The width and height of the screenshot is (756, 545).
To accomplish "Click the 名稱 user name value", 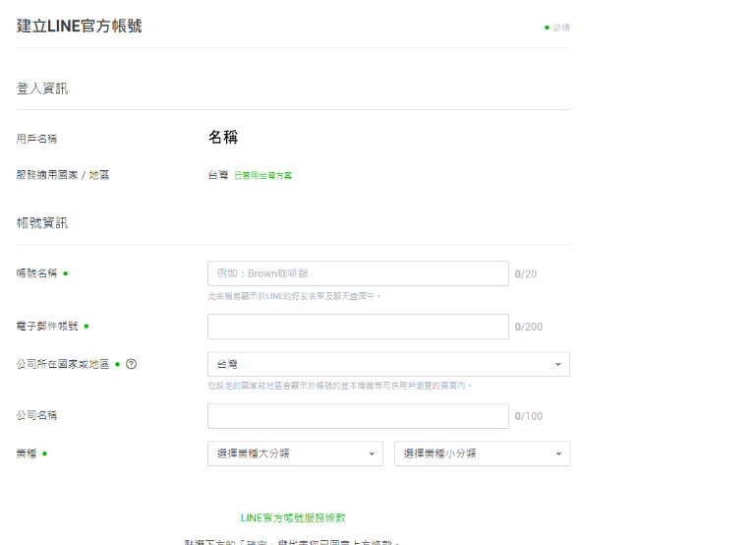I will click(x=223, y=137).
